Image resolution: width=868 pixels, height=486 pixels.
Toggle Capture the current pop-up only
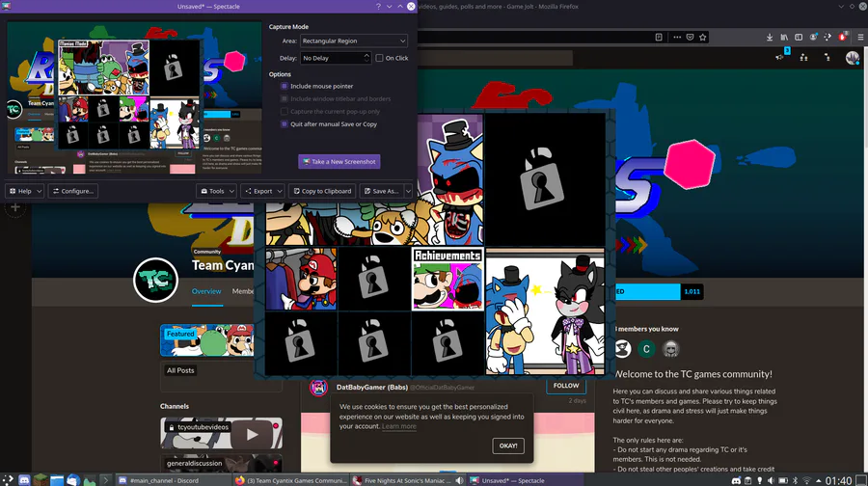[285, 112]
